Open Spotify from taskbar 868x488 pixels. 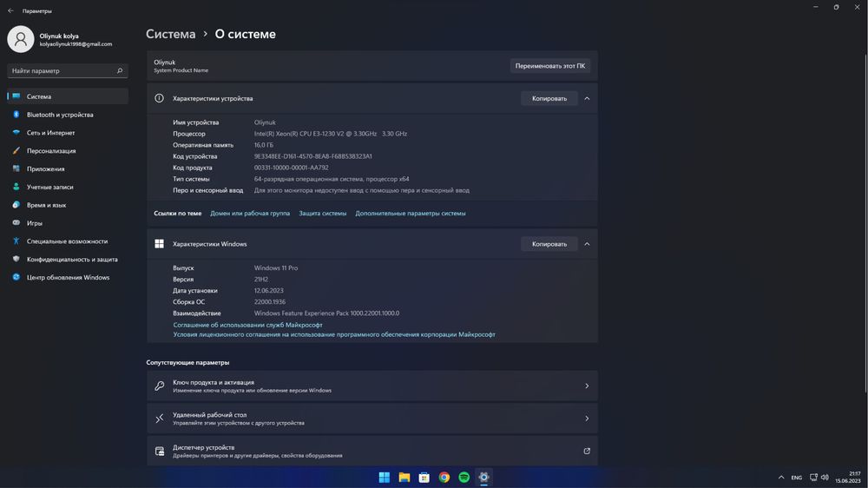pos(464,478)
